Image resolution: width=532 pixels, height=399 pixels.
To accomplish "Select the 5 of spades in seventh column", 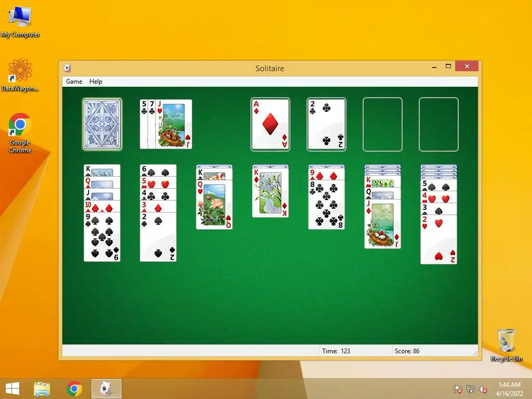I will click(x=438, y=185).
